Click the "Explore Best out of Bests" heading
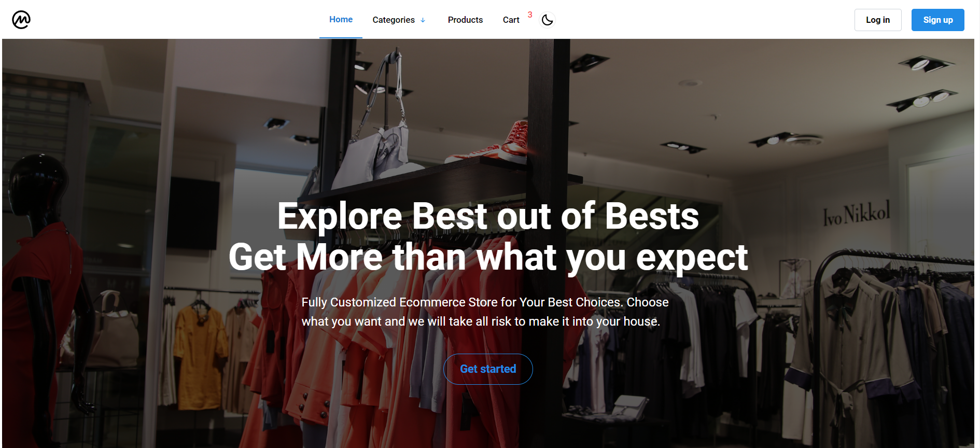This screenshot has width=980, height=448. coord(488,216)
